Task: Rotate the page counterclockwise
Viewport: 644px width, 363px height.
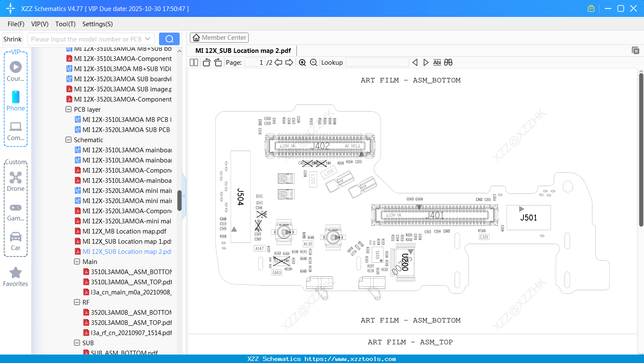Action: (206, 62)
